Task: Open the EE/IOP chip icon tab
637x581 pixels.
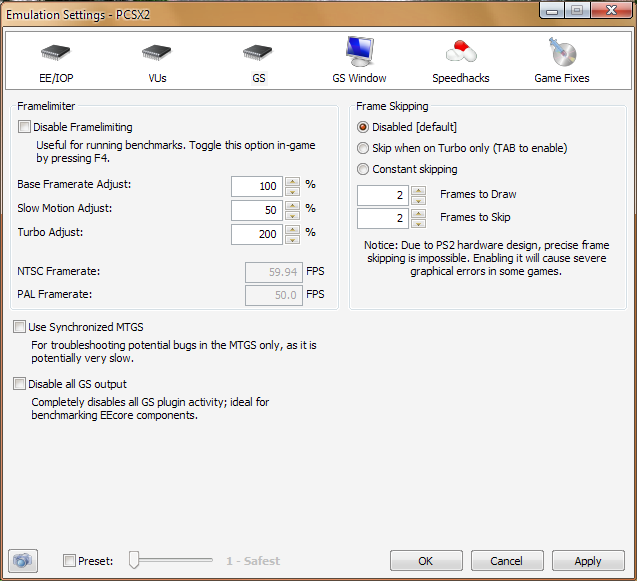Action: 56,53
